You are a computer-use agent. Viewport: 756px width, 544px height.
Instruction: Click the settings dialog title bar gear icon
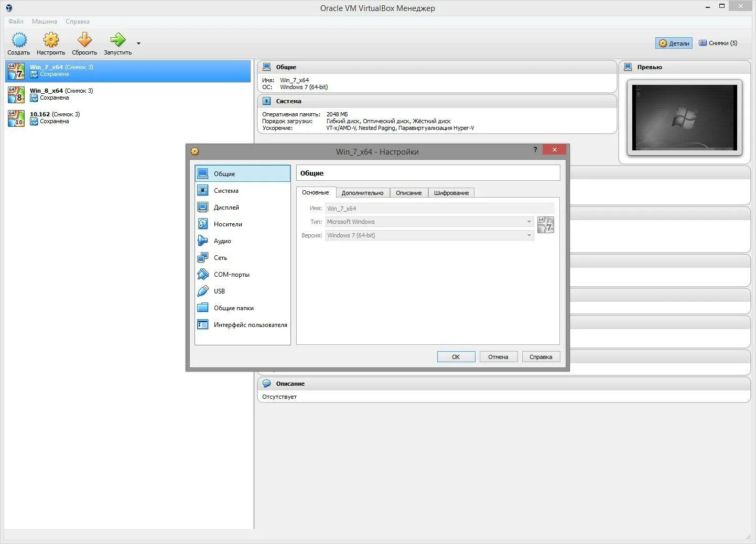pyautogui.click(x=195, y=151)
